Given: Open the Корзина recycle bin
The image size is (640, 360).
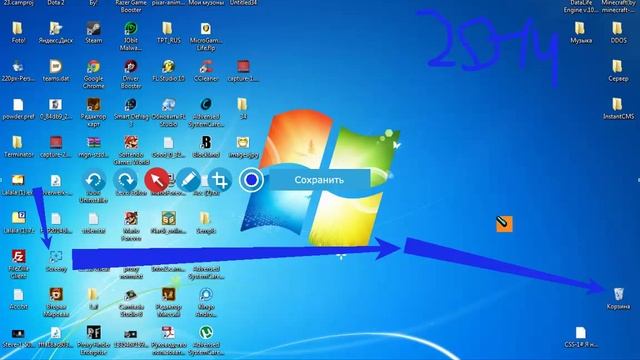Looking at the screenshot, I should [618, 298].
